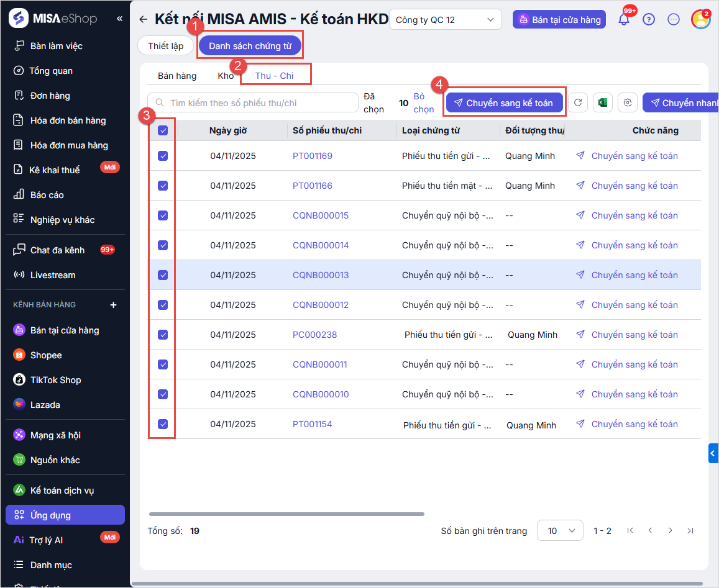Open voucher link CQNB000015

coord(321,215)
